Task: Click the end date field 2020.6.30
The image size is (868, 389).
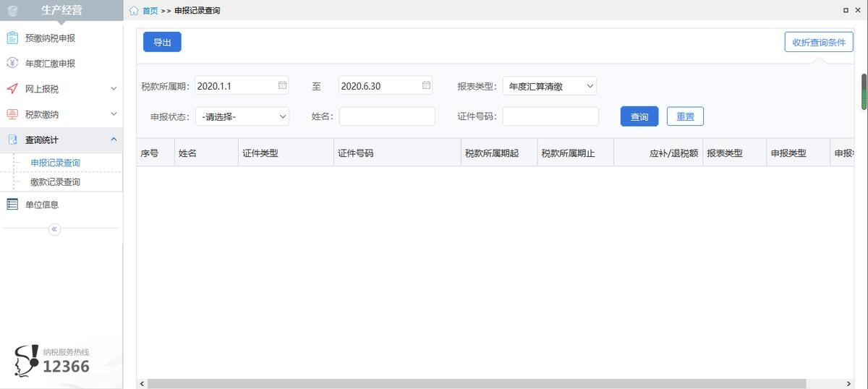Action: pyautogui.click(x=386, y=86)
